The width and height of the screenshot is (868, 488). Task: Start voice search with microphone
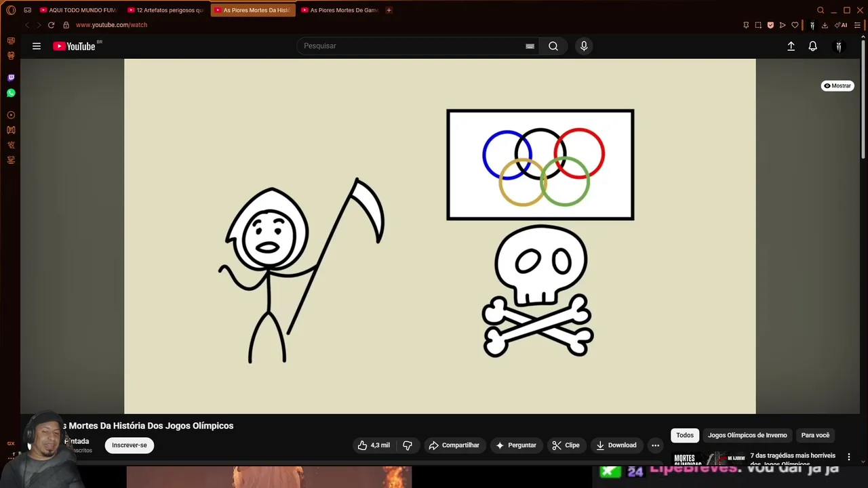pos(584,46)
